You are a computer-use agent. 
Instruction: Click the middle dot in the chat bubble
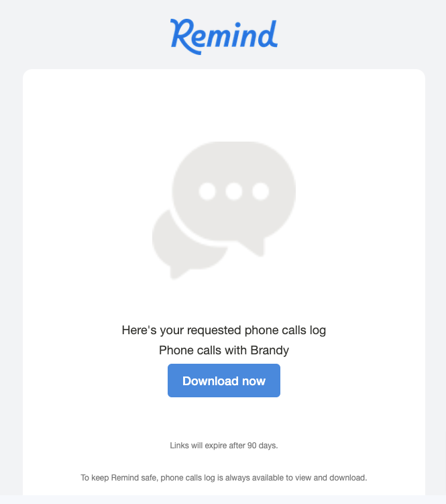point(234,191)
